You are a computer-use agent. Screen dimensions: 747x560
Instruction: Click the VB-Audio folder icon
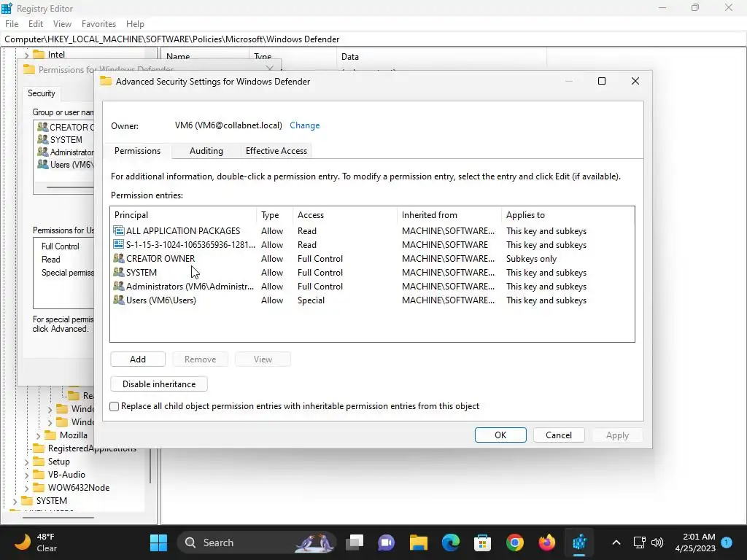point(39,474)
